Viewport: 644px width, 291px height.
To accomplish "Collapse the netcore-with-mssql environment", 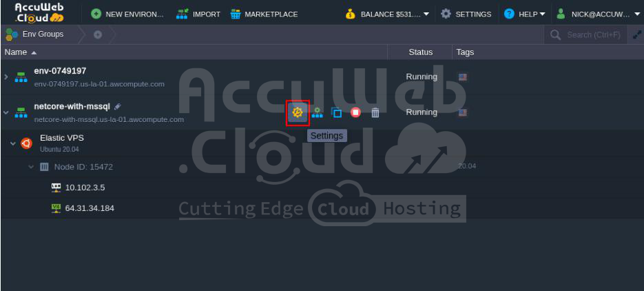I will click(x=6, y=112).
